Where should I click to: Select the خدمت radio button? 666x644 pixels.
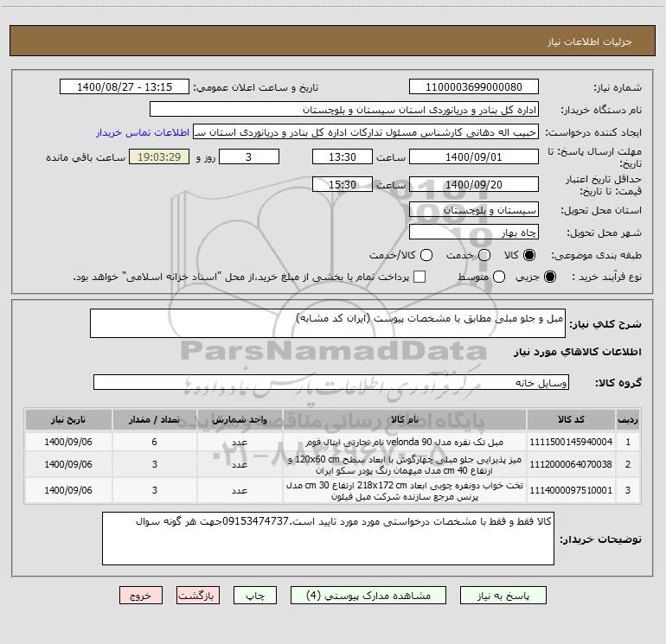[x=484, y=255]
